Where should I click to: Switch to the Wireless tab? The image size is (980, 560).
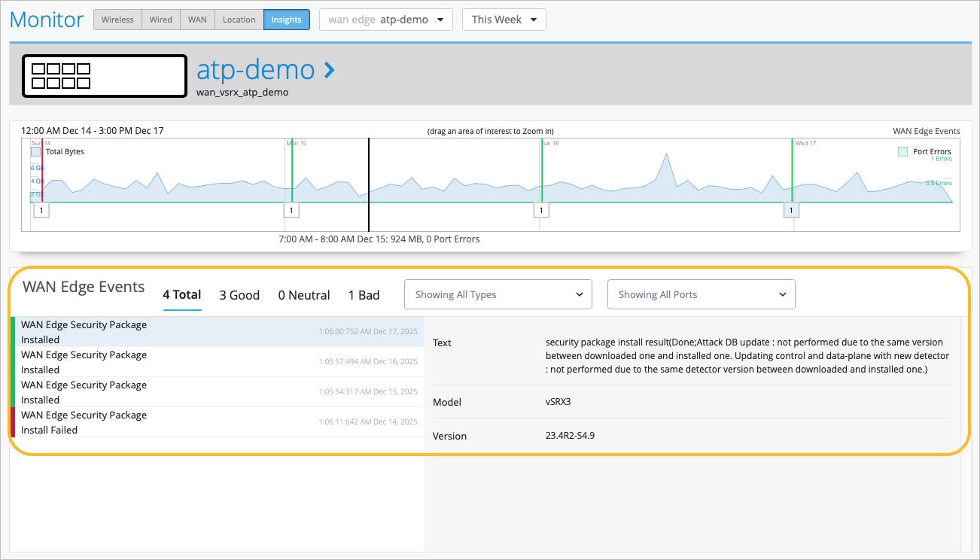(117, 20)
